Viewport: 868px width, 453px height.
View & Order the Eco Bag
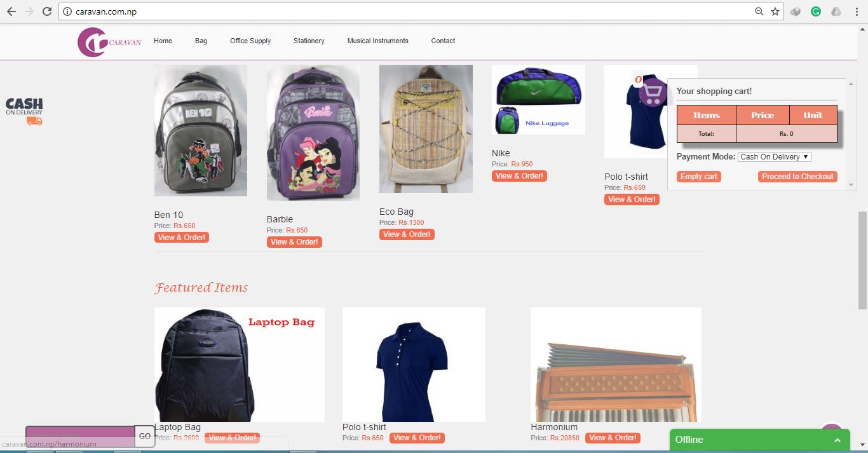(x=407, y=234)
